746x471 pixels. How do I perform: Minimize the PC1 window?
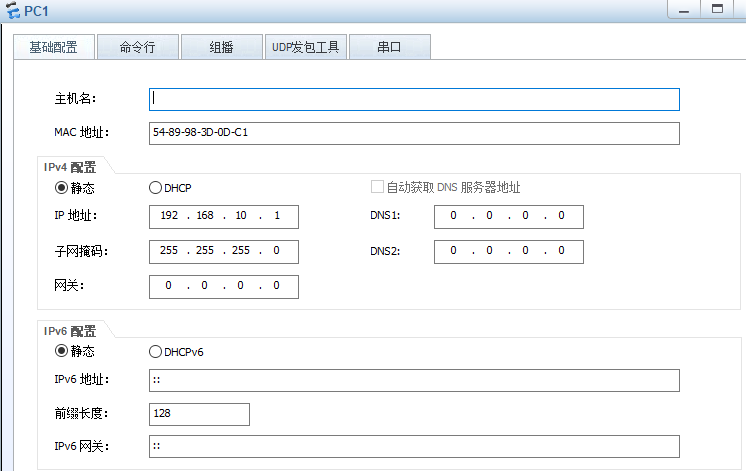click(684, 10)
